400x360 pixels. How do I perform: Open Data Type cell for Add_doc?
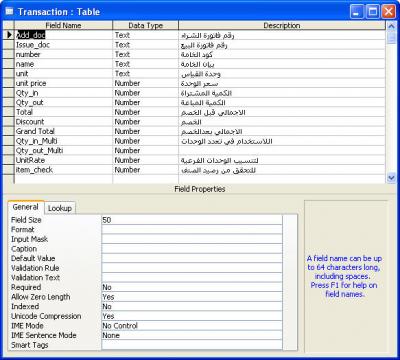[x=146, y=35]
